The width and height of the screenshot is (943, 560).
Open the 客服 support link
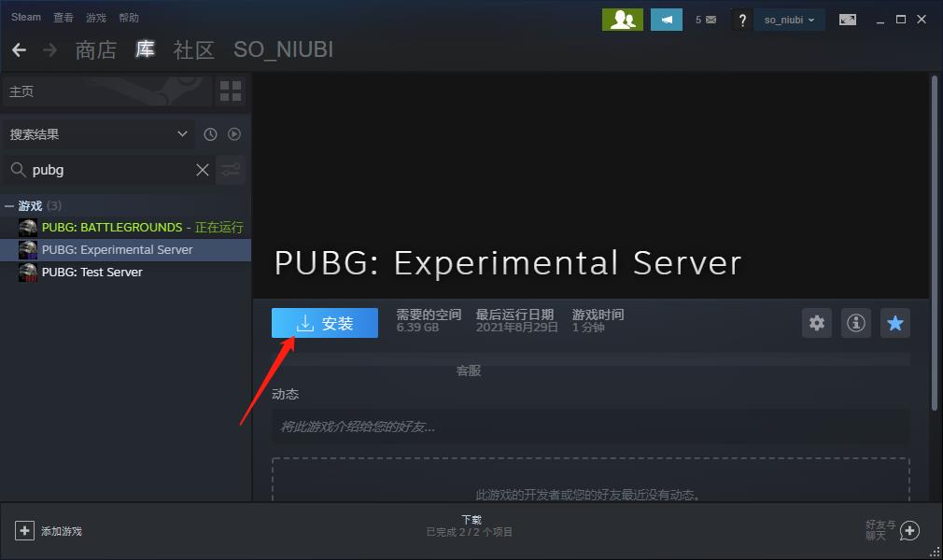click(469, 371)
